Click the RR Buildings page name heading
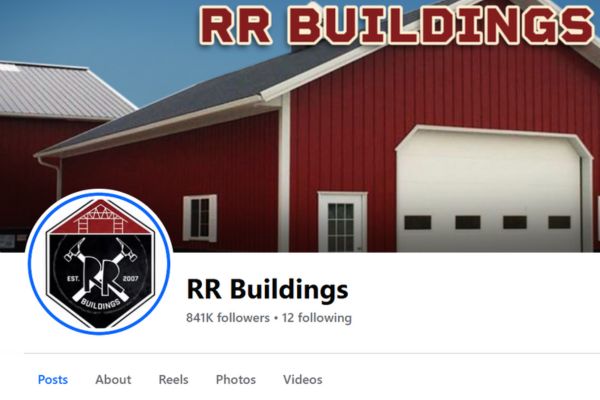The width and height of the screenshot is (600, 400). pos(267,289)
